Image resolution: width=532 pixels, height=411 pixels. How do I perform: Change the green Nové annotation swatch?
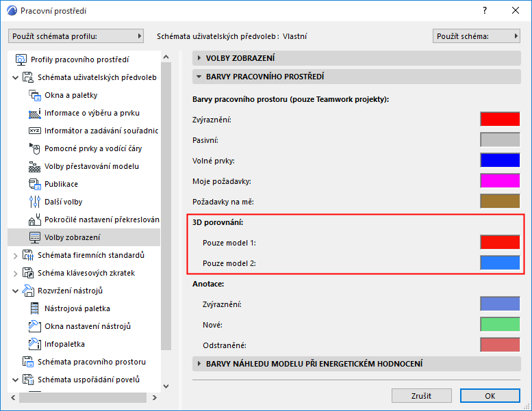point(500,324)
